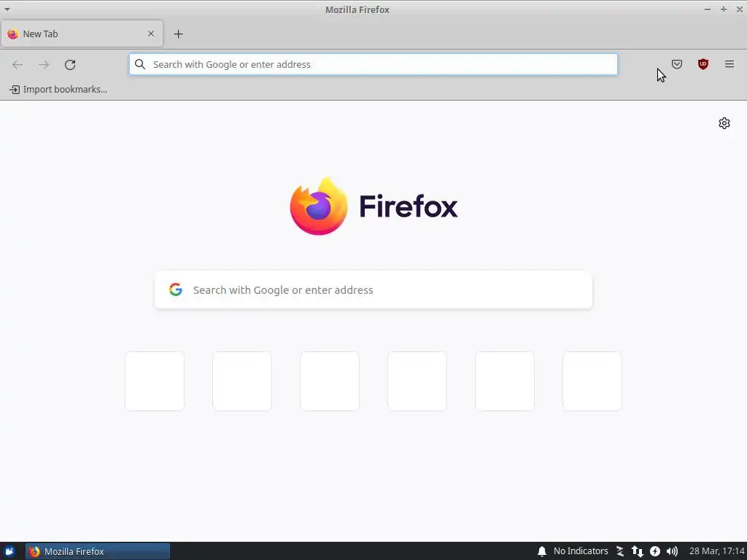
Task: Open the network connection tray icon
Action: pos(638,551)
